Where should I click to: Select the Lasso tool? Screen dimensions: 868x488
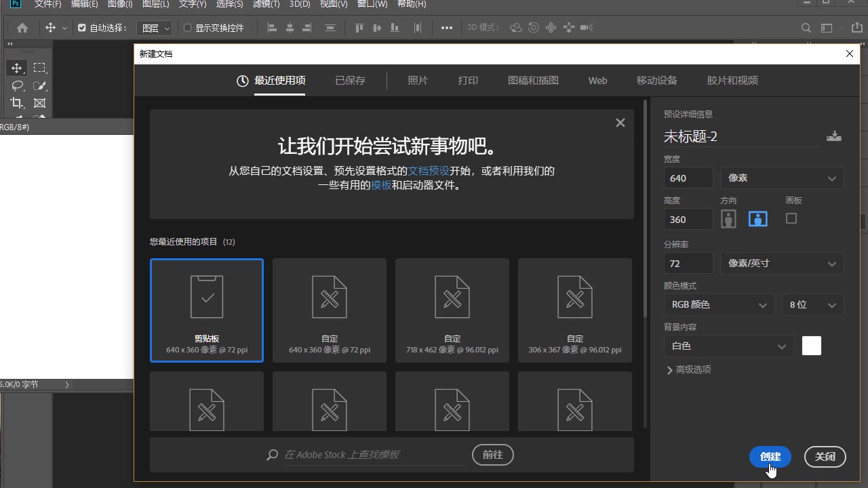coord(16,85)
